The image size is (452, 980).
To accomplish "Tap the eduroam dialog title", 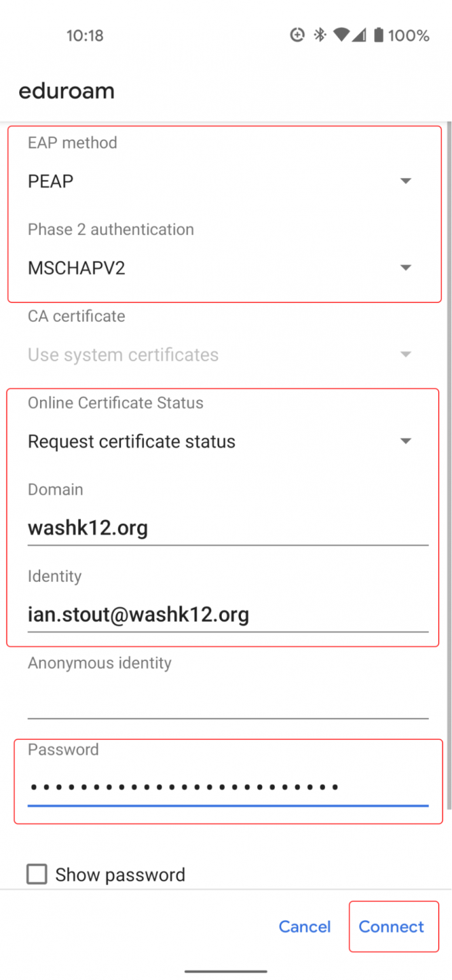I will 66,91.
